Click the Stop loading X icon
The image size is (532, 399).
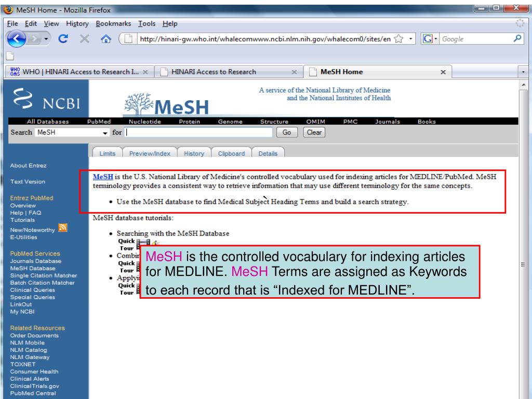click(x=85, y=38)
